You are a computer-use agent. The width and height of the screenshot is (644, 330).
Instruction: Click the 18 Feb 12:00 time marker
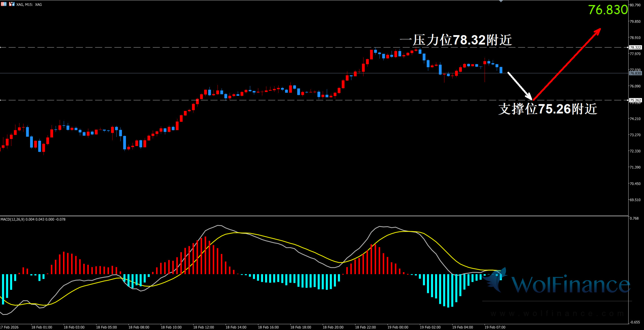[203, 327]
